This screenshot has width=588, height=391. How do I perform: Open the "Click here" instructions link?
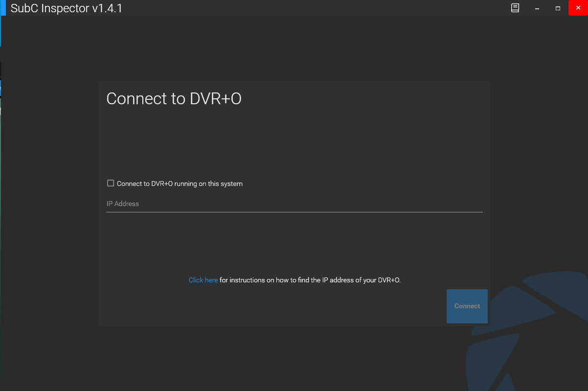[203, 280]
